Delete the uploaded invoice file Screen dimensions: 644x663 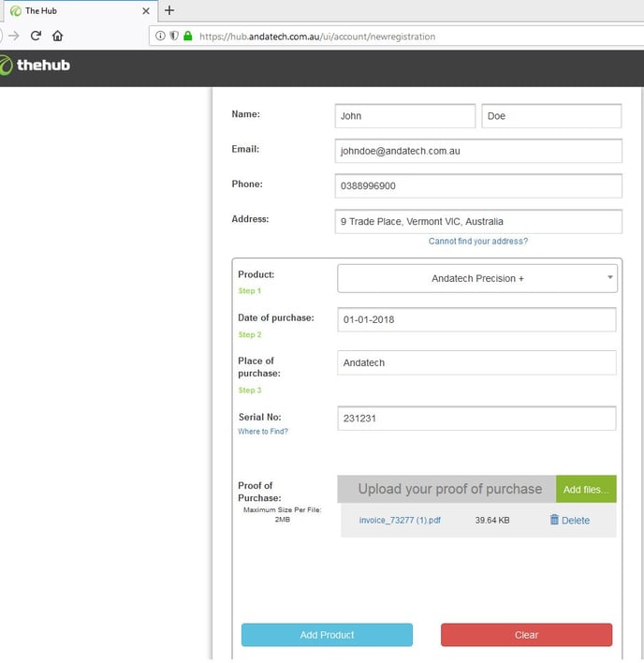(570, 520)
